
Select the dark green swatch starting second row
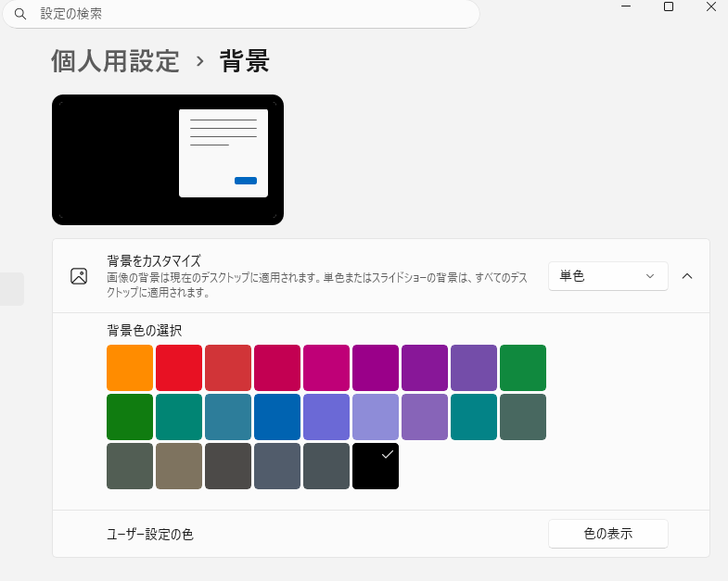[130, 417]
